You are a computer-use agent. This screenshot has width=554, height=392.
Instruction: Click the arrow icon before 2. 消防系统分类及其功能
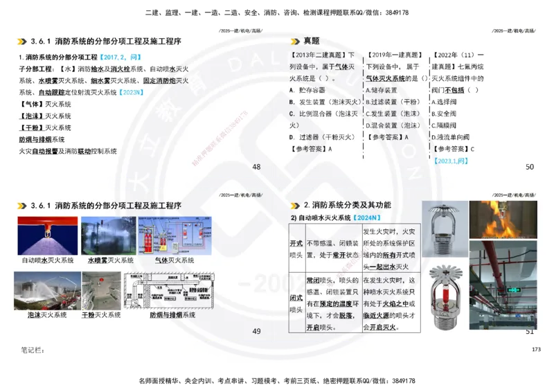pyautogui.click(x=295, y=206)
